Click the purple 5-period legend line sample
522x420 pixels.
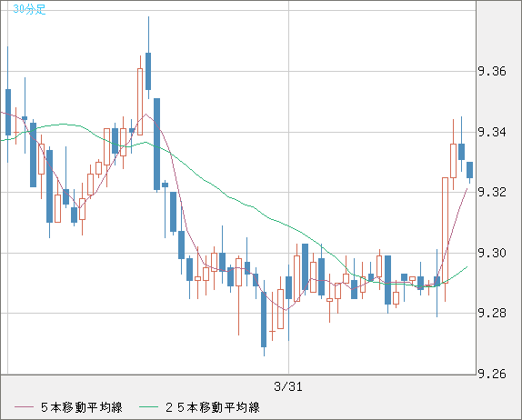(24, 407)
